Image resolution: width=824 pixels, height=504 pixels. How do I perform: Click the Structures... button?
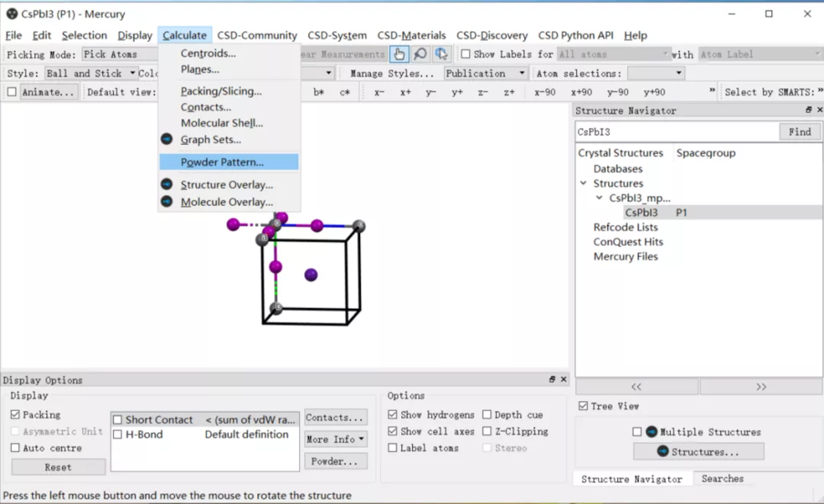tap(699, 451)
